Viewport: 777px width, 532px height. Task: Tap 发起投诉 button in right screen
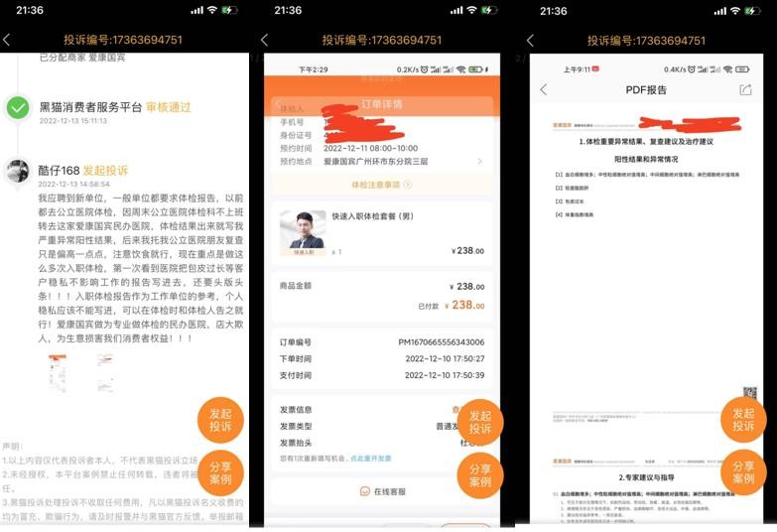coord(743,420)
